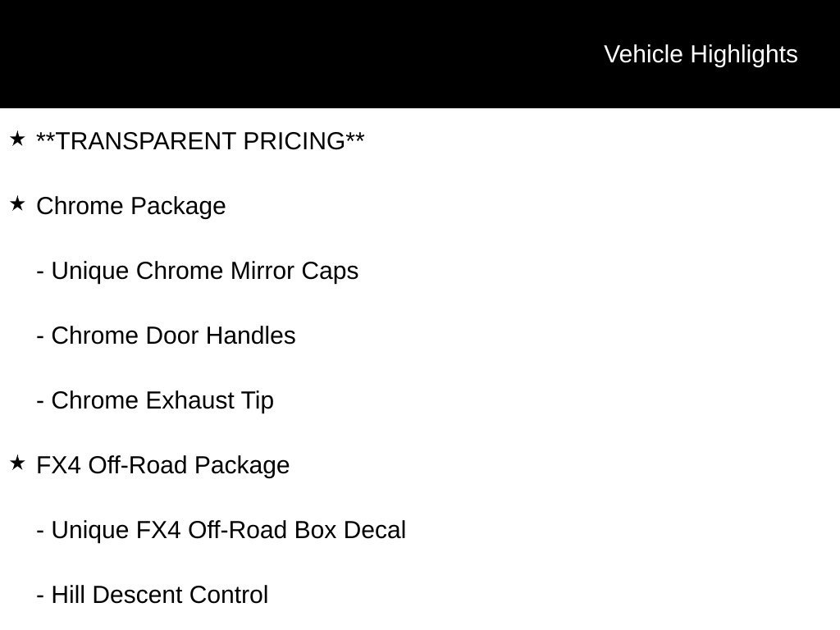Image resolution: width=840 pixels, height=630 pixels.
Task: Click the word Decal in FX4 line
Action: [x=375, y=531]
